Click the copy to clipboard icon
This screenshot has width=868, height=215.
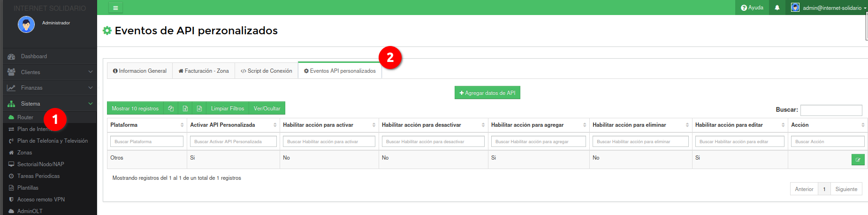171,108
